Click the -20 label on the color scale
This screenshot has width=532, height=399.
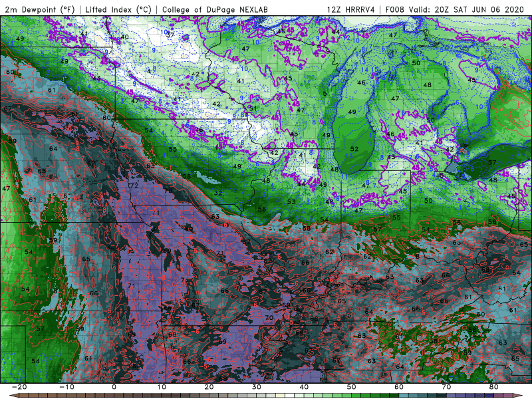[19, 387]
